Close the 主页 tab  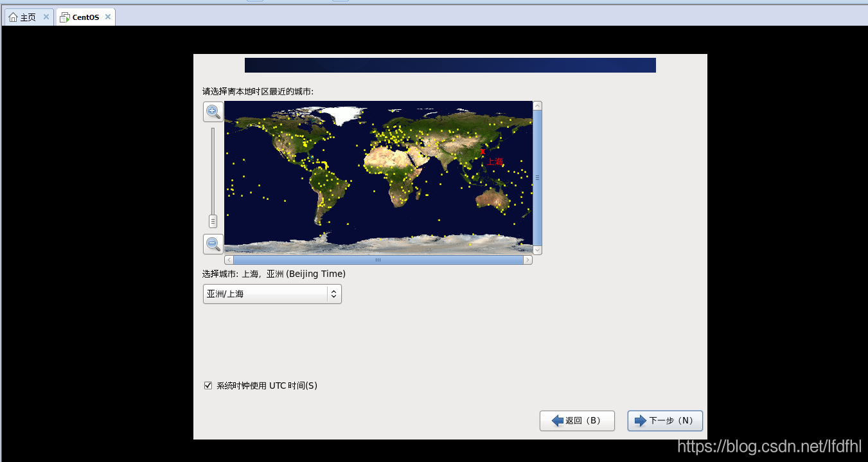coord(46,17)
